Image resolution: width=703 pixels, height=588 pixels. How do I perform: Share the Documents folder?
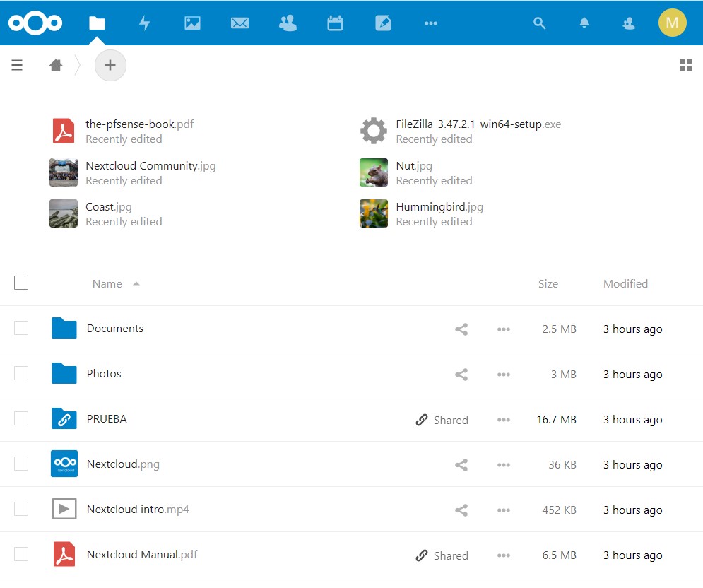pos(461,329)
